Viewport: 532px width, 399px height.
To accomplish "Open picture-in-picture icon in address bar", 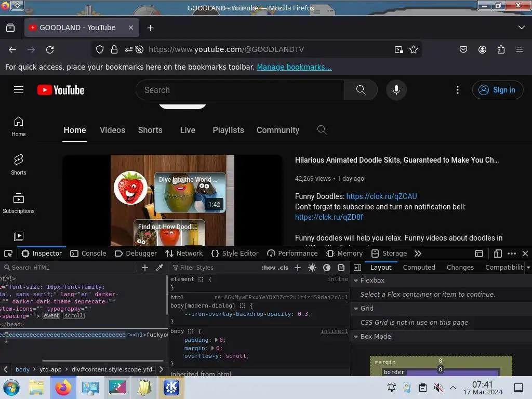I will coord(399,49).
